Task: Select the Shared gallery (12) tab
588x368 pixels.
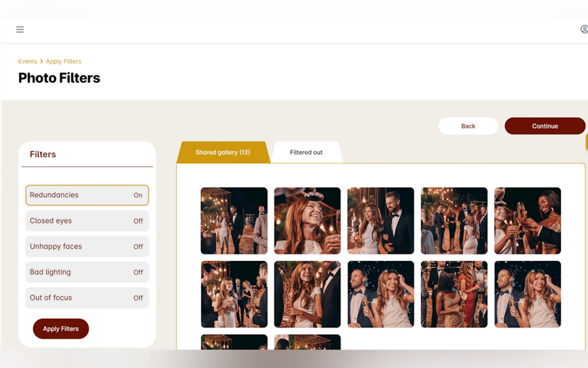Action: point(223,152)
